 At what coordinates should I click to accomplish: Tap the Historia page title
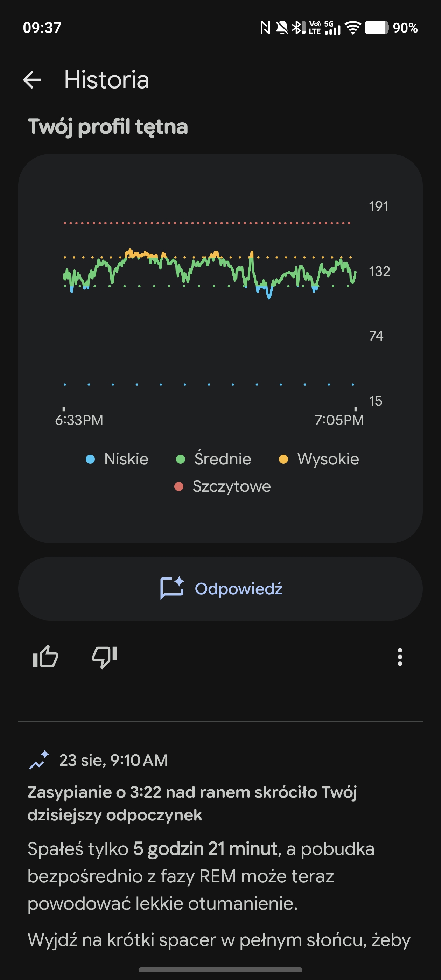click(106, 80)
